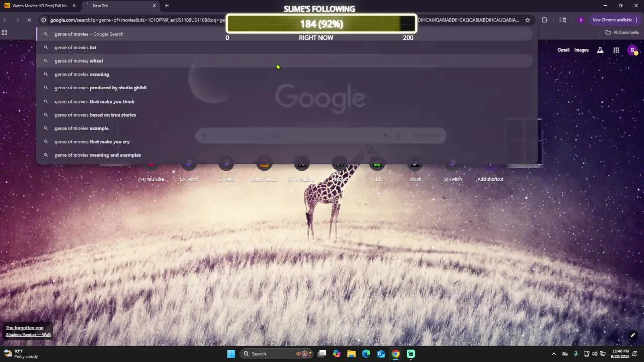Click inside the address bar URL
The height and width of the screenshot is (362, 644).
(284, 20)
